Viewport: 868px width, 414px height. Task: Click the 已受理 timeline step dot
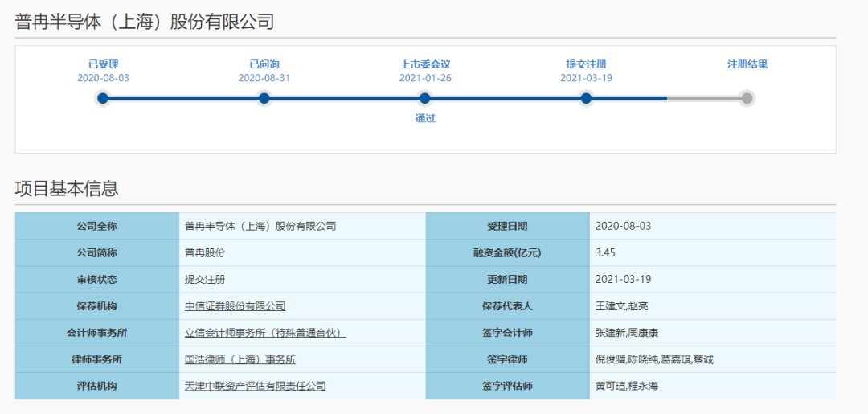(x=102, y=99)
